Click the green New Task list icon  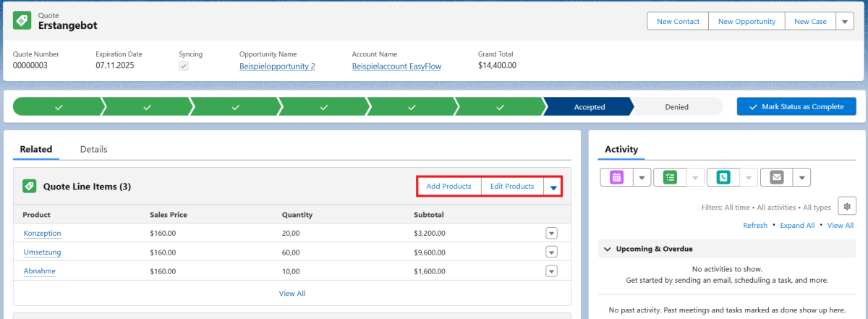[x=669, y=177]
